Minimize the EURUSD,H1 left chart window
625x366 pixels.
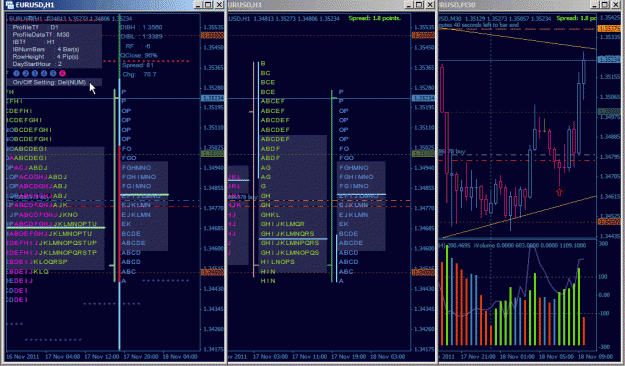tap(198, 5)
